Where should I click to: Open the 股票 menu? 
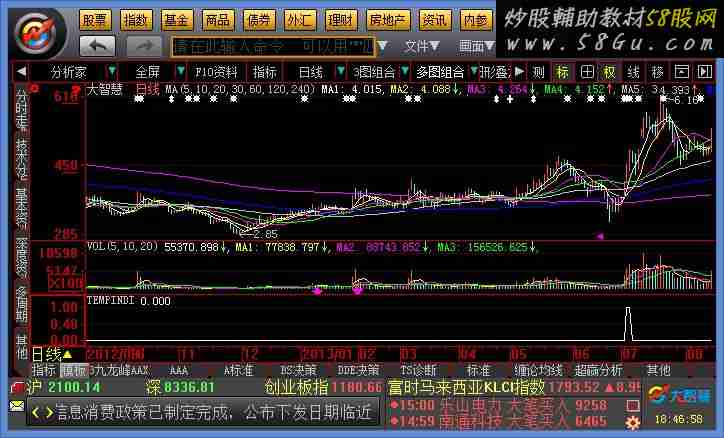[95, 20]
